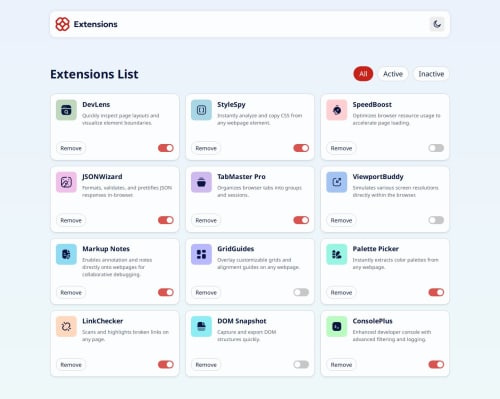Click the ConsolePlus extension icon
The height and width of the screenshot is (399, 500).
coord(337,326)
